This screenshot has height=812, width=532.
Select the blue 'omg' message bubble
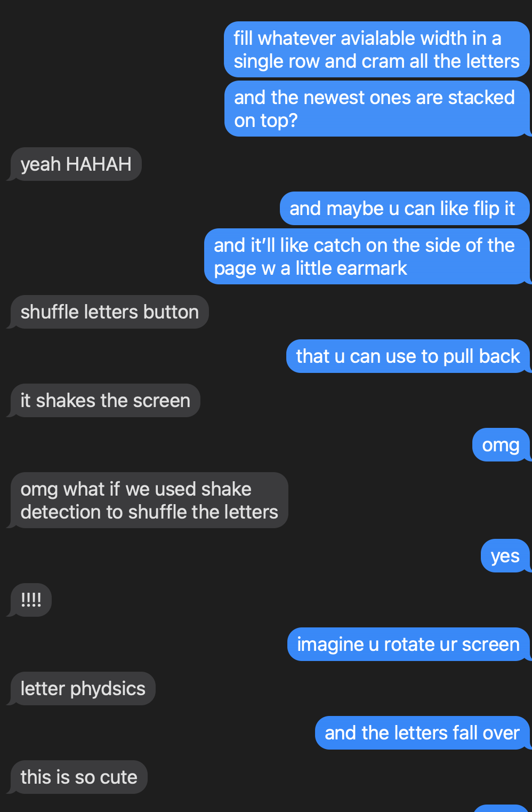tap(501, 445)
